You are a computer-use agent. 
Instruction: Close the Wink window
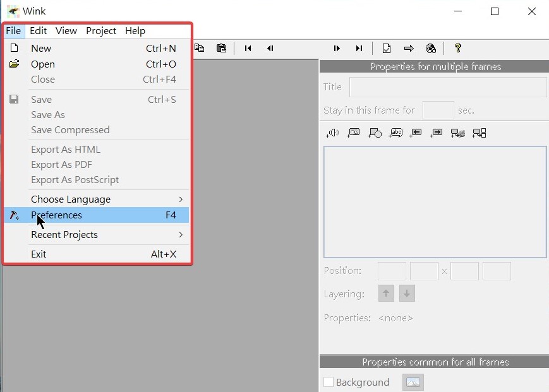[531, 11]
